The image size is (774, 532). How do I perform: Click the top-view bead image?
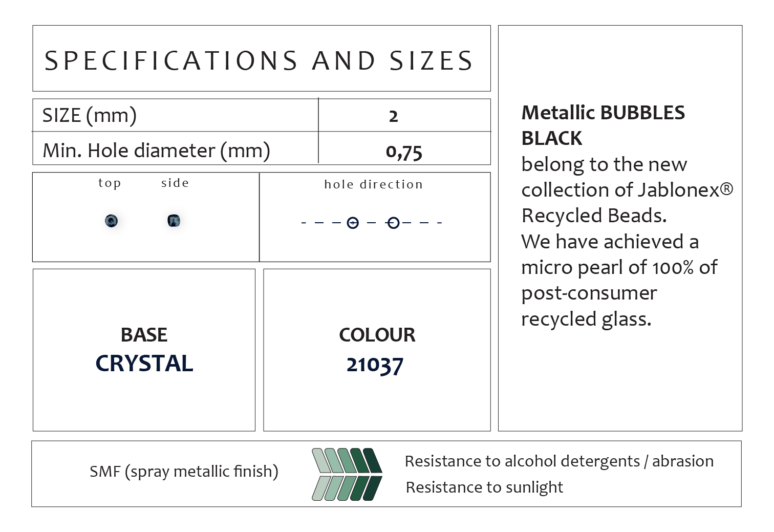tap(111, 221)
